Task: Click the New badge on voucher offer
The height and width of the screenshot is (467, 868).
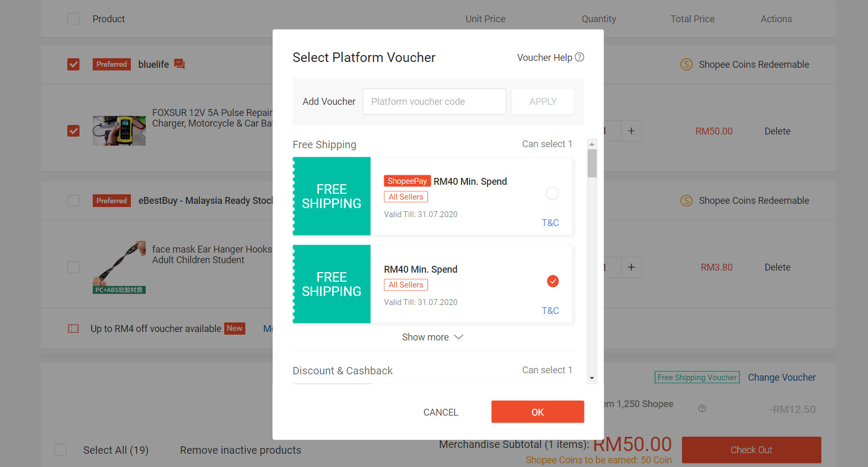Action: click(x=235, y=328)
